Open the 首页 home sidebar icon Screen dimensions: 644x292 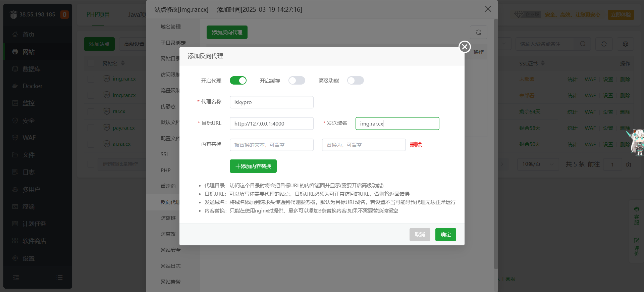coord(15,35)
